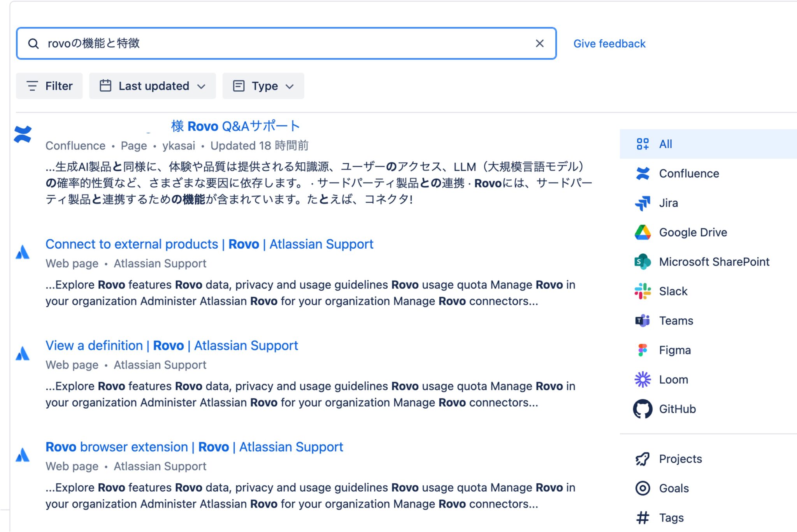Image resolution: width=797 pixels, height=532 pixels.
Task: Click the magnifying glass search icon
Action: (x=34, y=43)
